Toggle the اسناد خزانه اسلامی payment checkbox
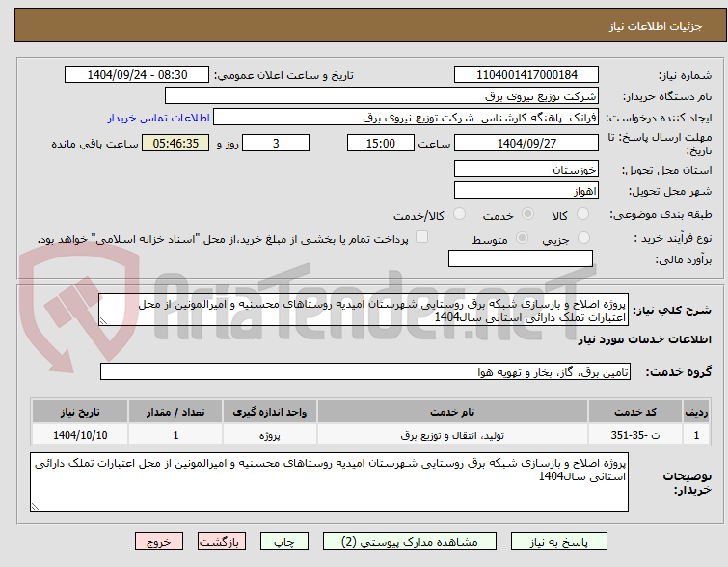Screen dimensions: 728x567 click(x=421, y=237)
